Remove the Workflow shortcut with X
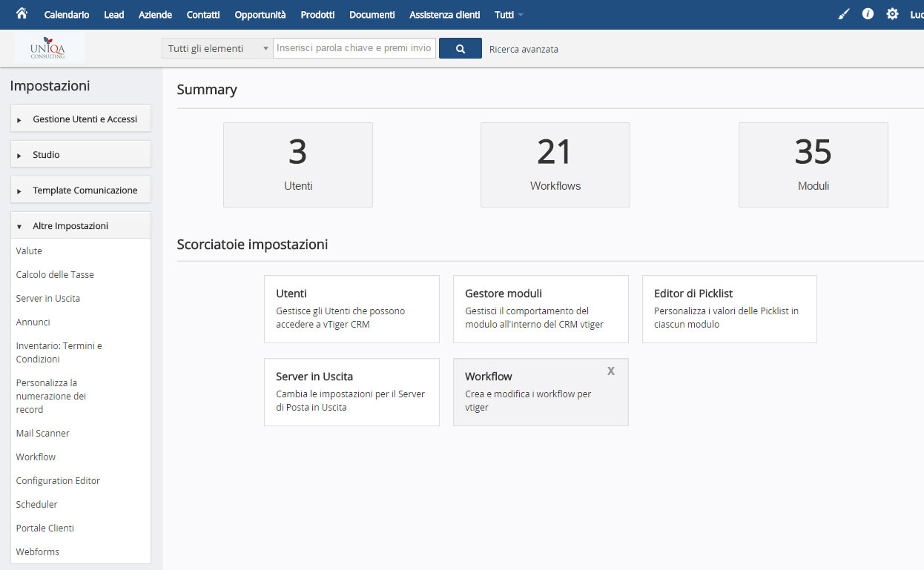Viewport: 924px width, 570px height. (x=611, y=371)
